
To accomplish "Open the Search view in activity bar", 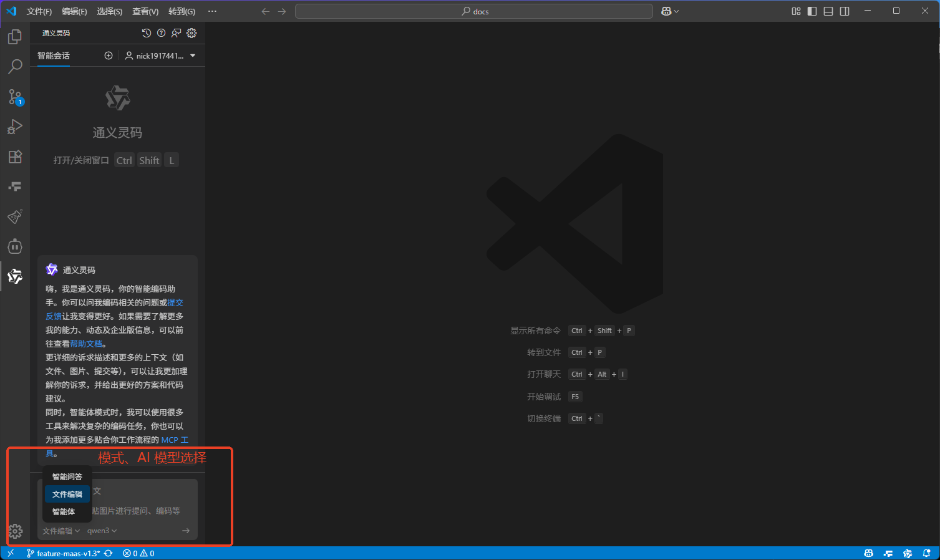I will [15, 67].
